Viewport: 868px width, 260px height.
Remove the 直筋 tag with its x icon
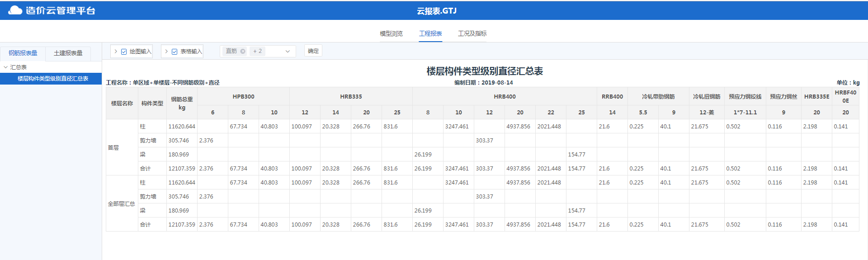(x=243, y=51)
